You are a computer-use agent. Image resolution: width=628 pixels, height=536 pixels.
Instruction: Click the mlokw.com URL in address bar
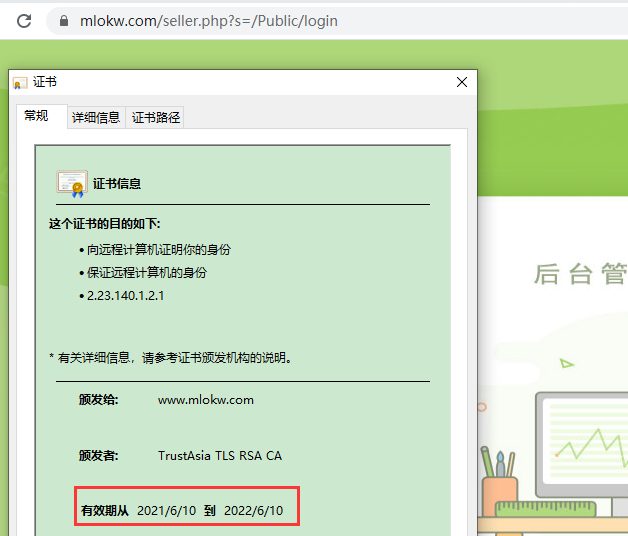pyautogui.click(x=208, y=21)
